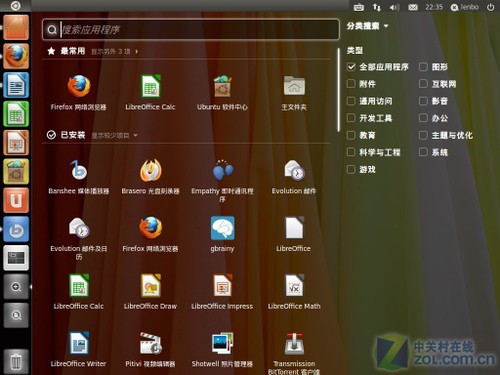Open the network indicator menu

point(377,7)
